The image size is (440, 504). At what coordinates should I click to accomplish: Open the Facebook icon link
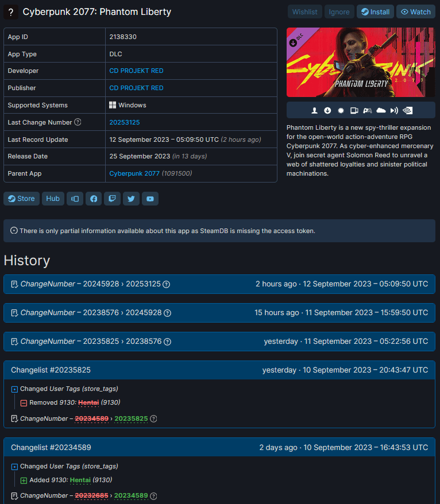click(x=94, y=199)
